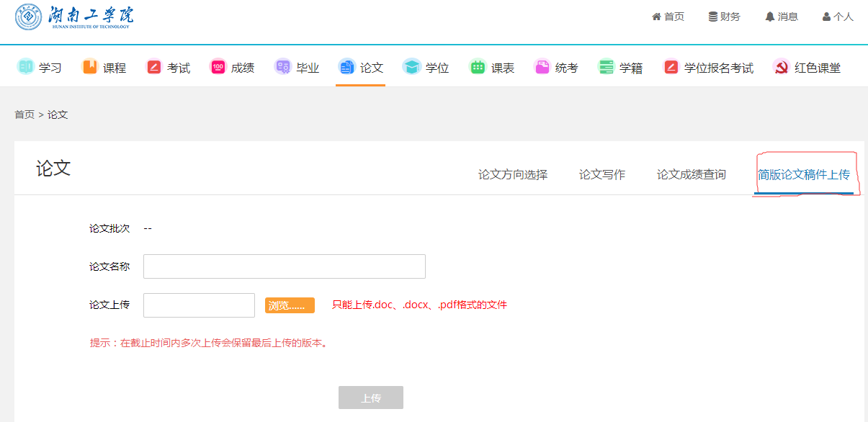Click the 学位 degree cap icon

pos(411,67)
